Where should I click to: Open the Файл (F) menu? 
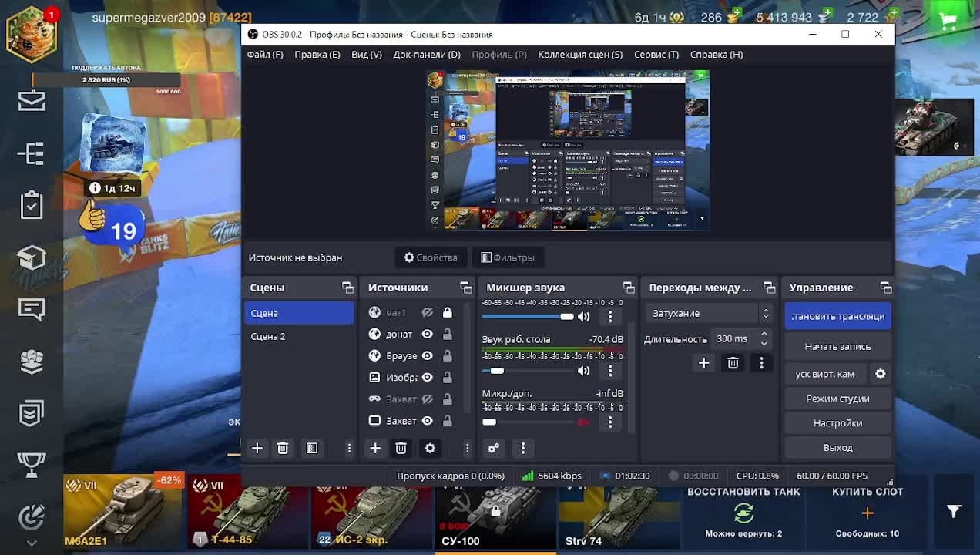[265, 55]
